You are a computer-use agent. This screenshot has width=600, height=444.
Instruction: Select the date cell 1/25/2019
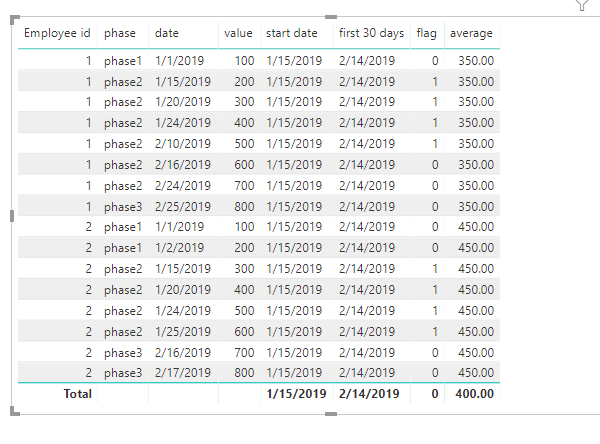(x=183, y=332)
